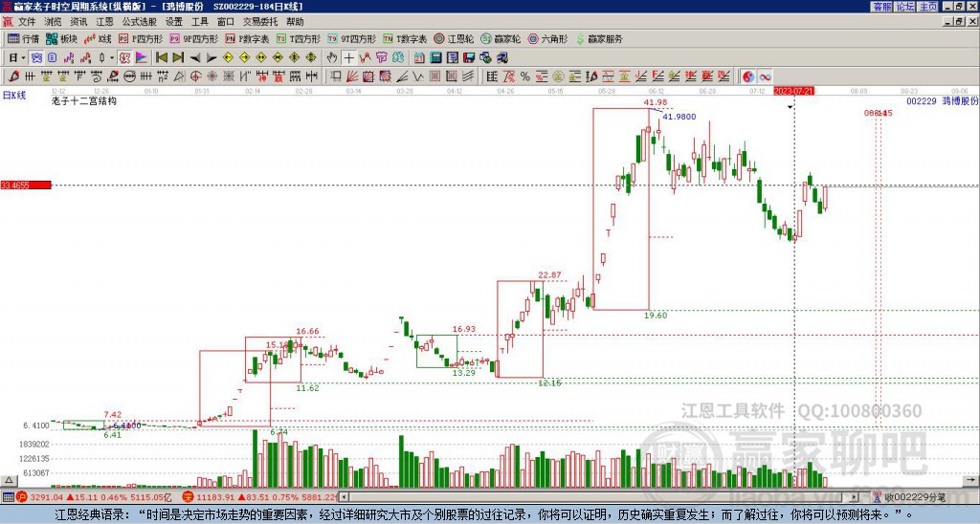Open the 文件 menu
Image resolution: width=980 pixels, height=524 pixels.
click(27, 22)
